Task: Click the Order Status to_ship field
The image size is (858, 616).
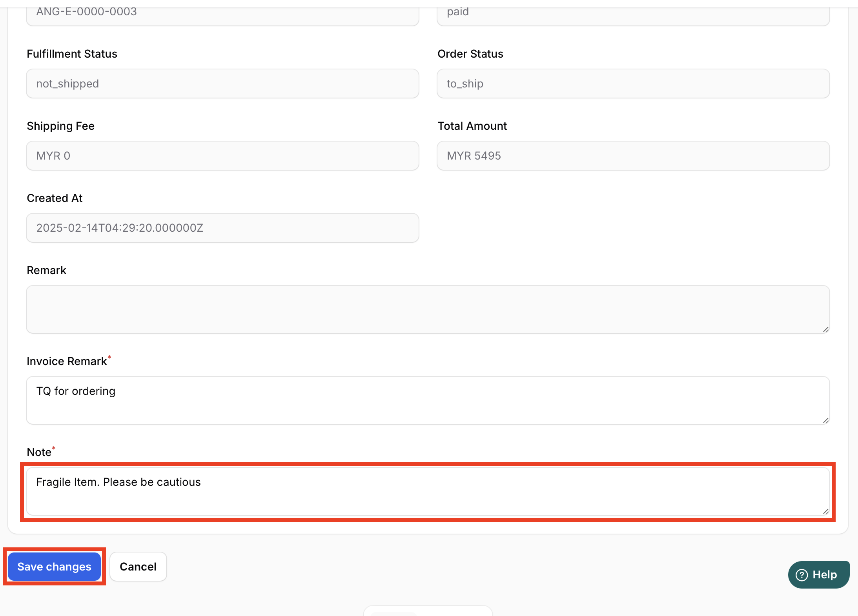Action: point(633,84)
